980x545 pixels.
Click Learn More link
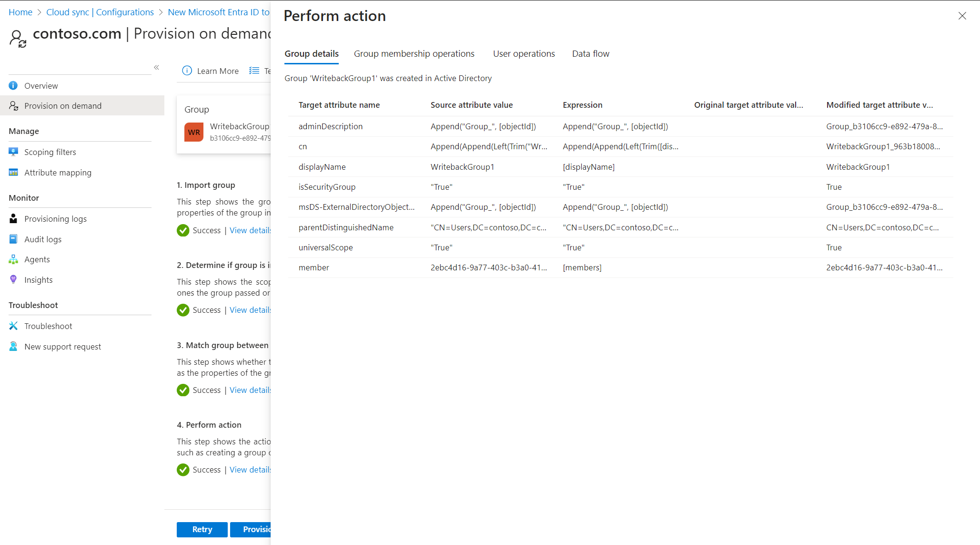click(217, 71)
